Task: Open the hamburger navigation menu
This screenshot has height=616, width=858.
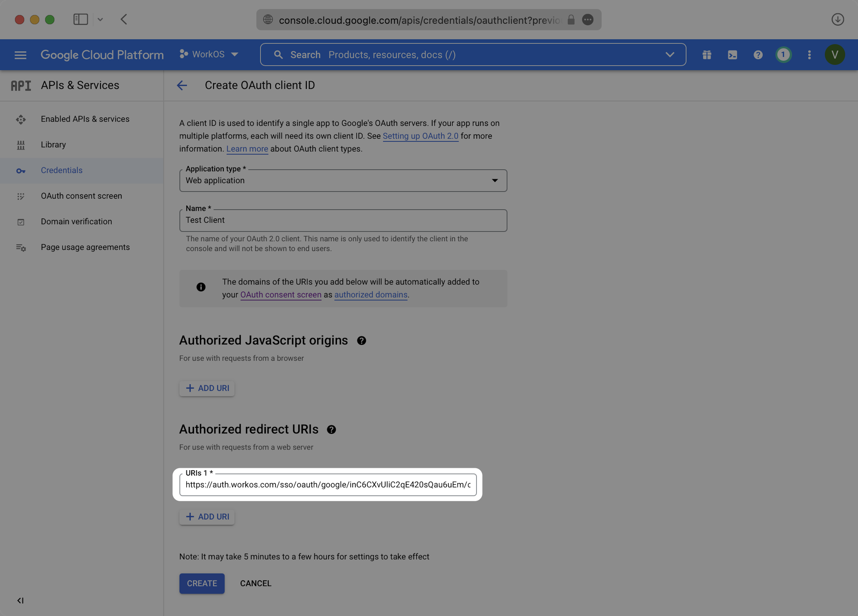Action: pyautogui.click(x=20, y=55)
